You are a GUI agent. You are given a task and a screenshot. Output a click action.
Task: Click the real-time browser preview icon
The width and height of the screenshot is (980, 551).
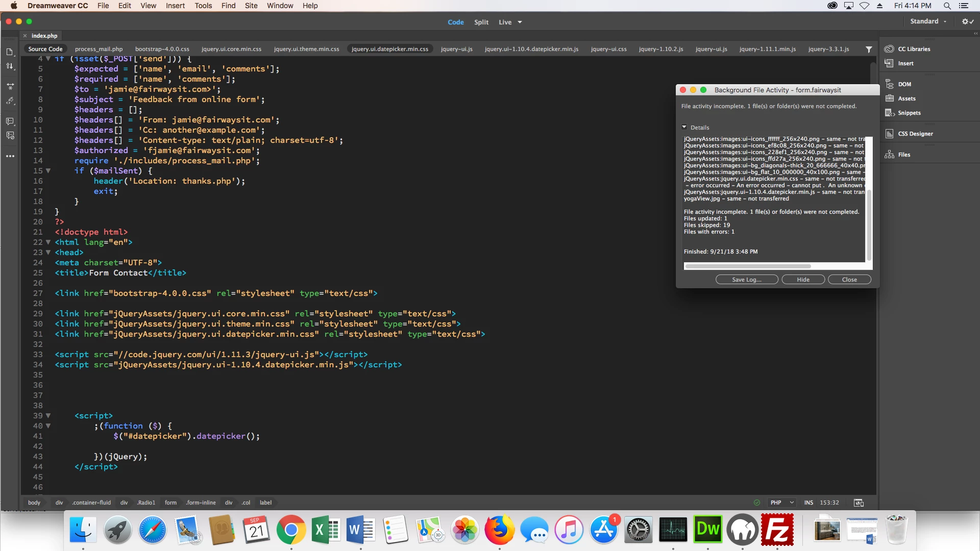(859, 503)
